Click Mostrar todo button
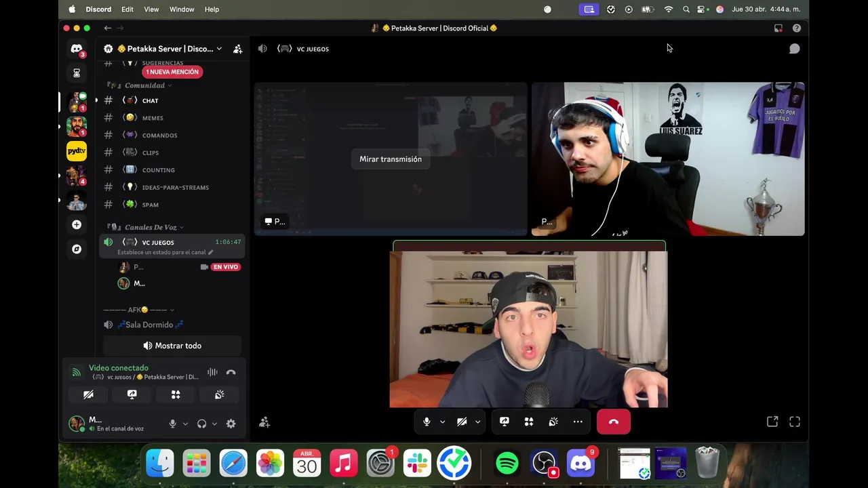The width and height of the screenshot is (868, 488). (x=172, y=346)
